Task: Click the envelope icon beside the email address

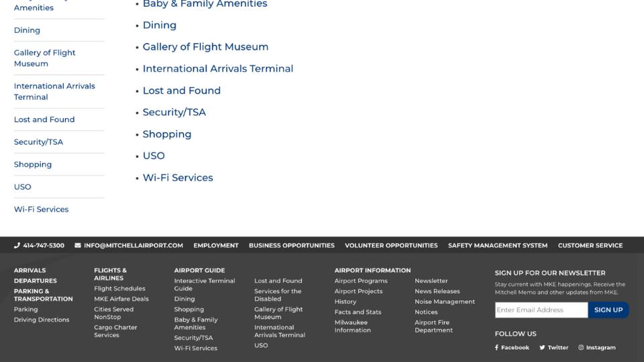Action: coord(78,245)
